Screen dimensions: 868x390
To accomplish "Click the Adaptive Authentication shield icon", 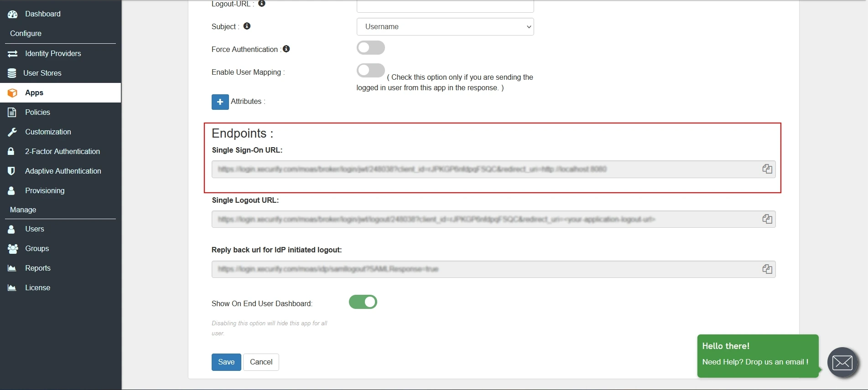I will 11,171.
